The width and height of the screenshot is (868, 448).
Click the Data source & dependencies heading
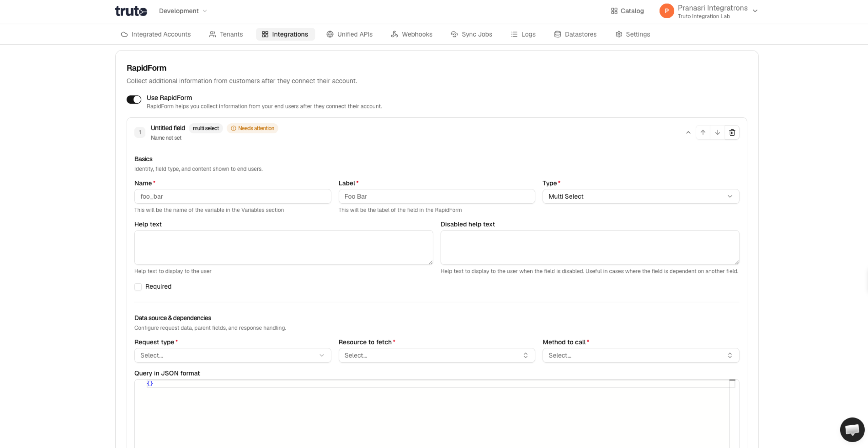point(173,318)
